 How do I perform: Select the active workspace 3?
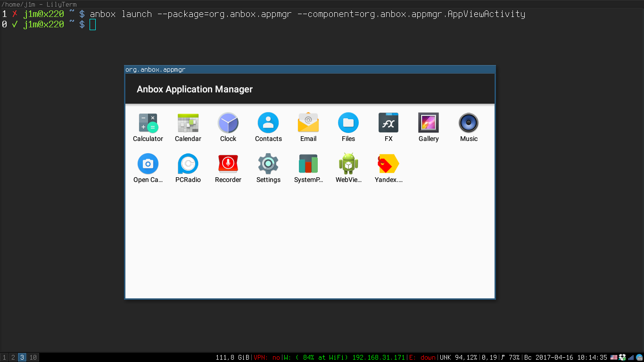(22, 358)
